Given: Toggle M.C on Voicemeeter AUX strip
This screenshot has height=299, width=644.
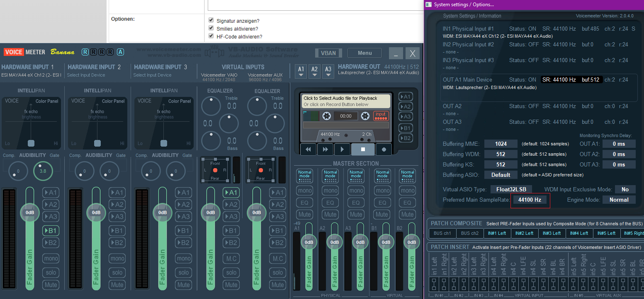Looking at the screenshot, I should [277, 259].
